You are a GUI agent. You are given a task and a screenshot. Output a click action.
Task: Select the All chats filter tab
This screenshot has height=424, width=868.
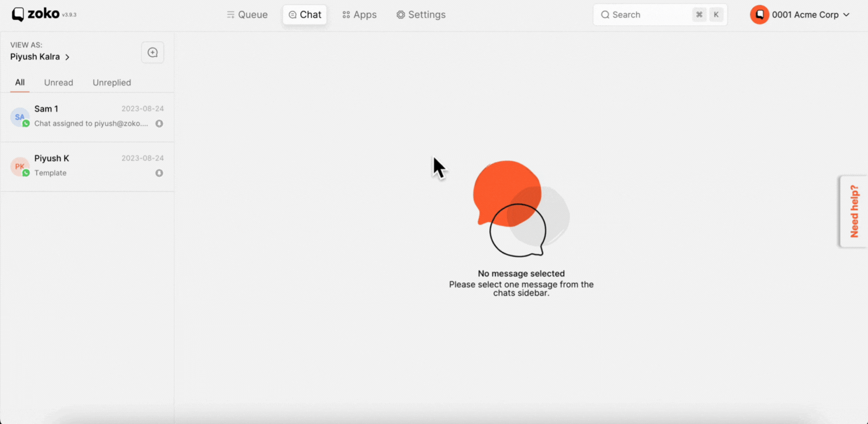point(20,83)
